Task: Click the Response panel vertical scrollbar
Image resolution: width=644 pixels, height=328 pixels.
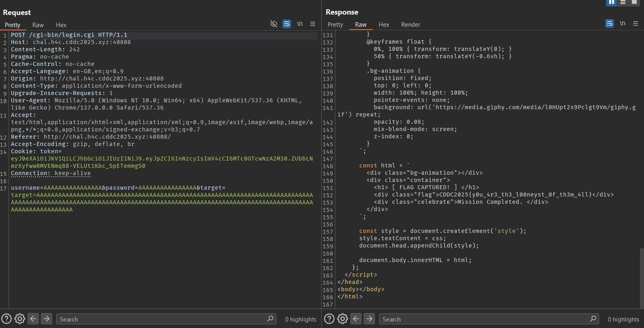Action: tap(642, 278)
